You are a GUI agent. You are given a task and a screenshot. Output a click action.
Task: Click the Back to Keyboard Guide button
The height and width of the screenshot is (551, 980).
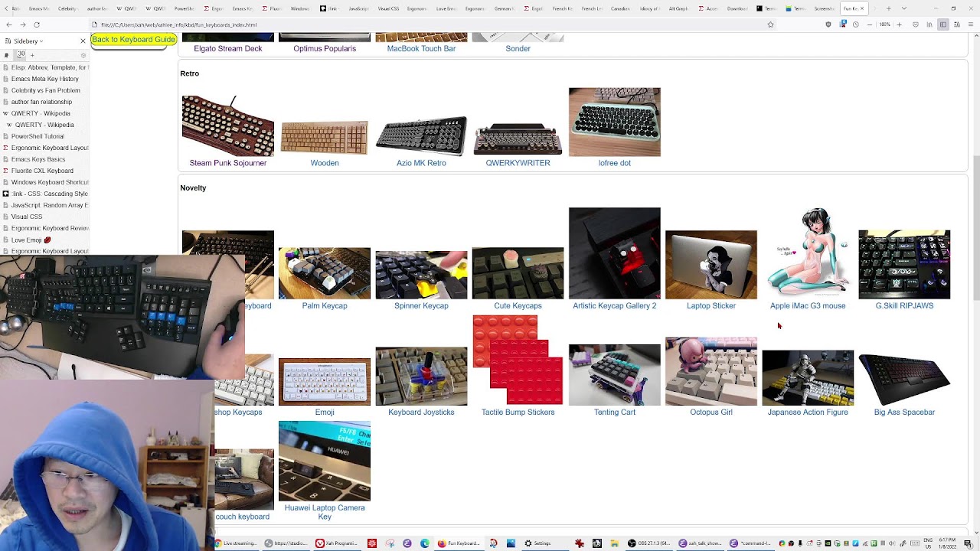(133, 40)
